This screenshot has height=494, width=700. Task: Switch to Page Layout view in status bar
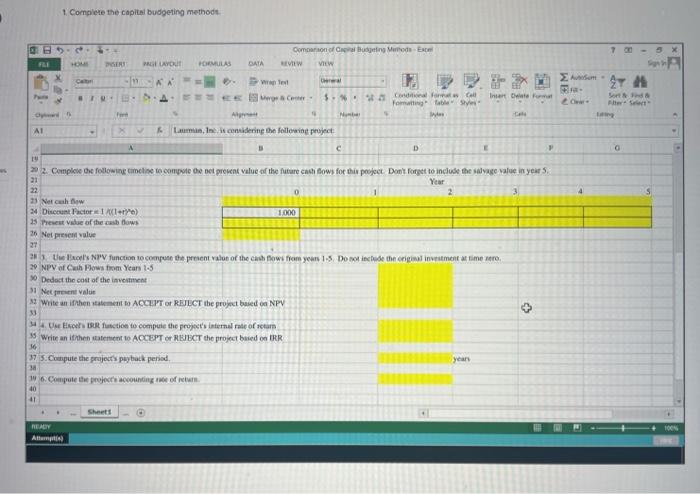[558, 428]
